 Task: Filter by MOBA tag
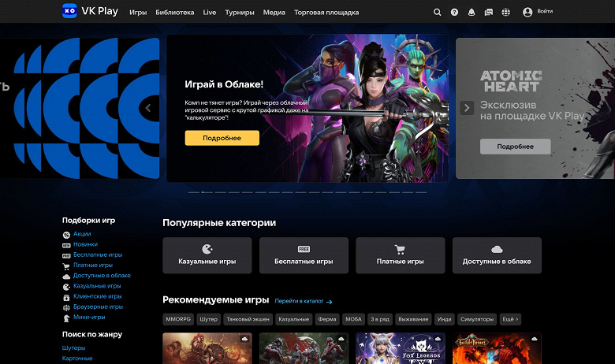pos(353,319)
